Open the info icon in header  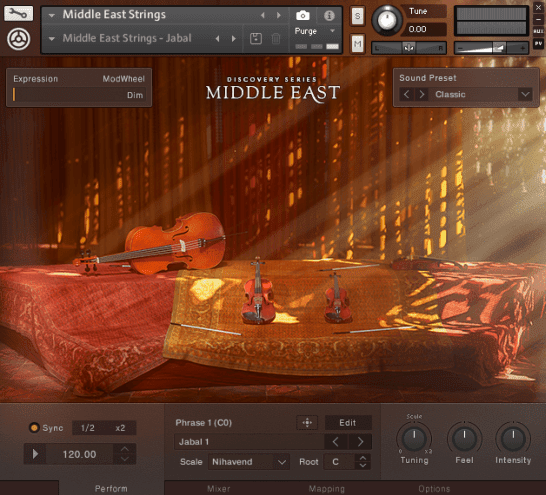pyautogui.click(x=329, y=15)
